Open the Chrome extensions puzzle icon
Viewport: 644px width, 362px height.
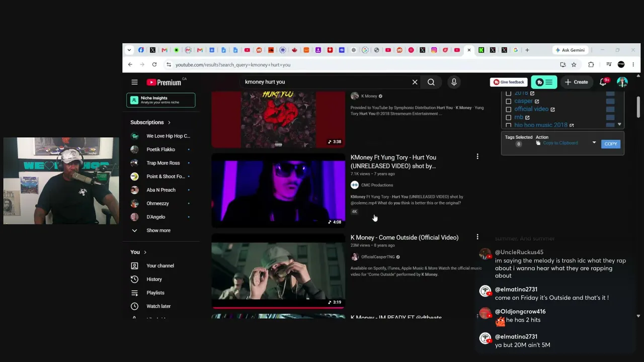591,64
